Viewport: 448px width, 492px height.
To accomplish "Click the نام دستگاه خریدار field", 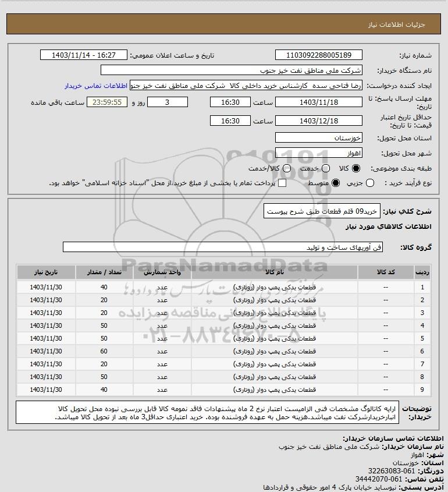I will coord(232,70).
